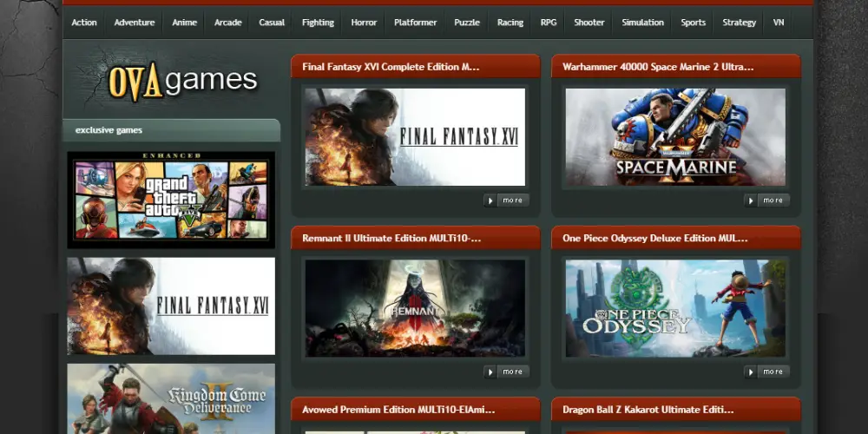Open the Platformer genre menu item
The width and height of the screenshot is (868, 434).
[415, 23]
